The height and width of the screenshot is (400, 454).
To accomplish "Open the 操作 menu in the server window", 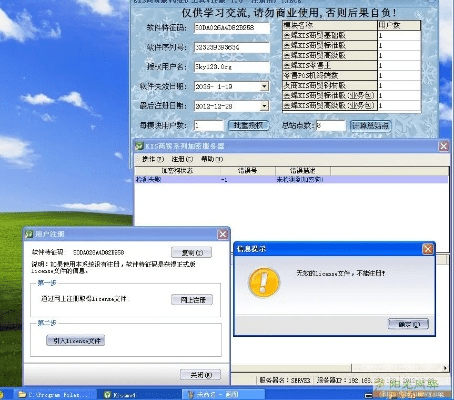I will [x=153, y=159].
